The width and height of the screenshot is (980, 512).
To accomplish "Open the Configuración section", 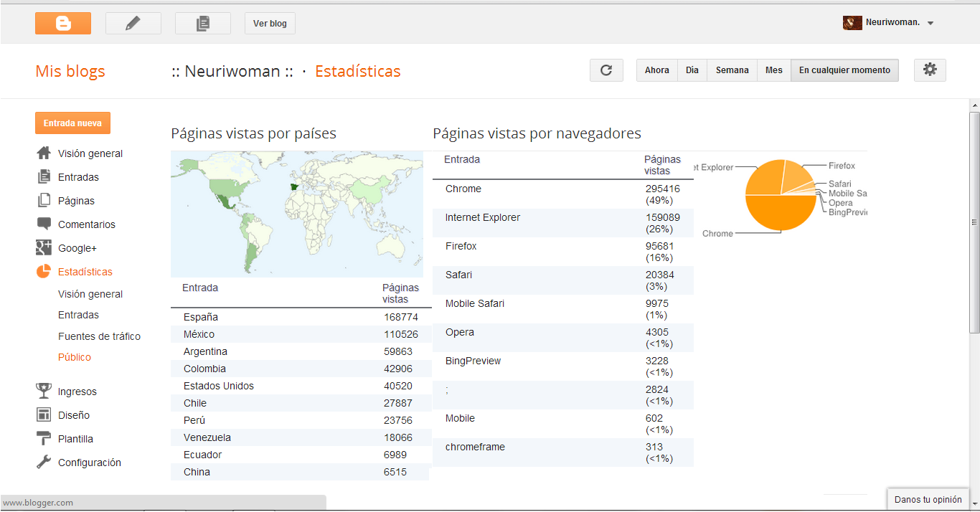I will [90, 463].
